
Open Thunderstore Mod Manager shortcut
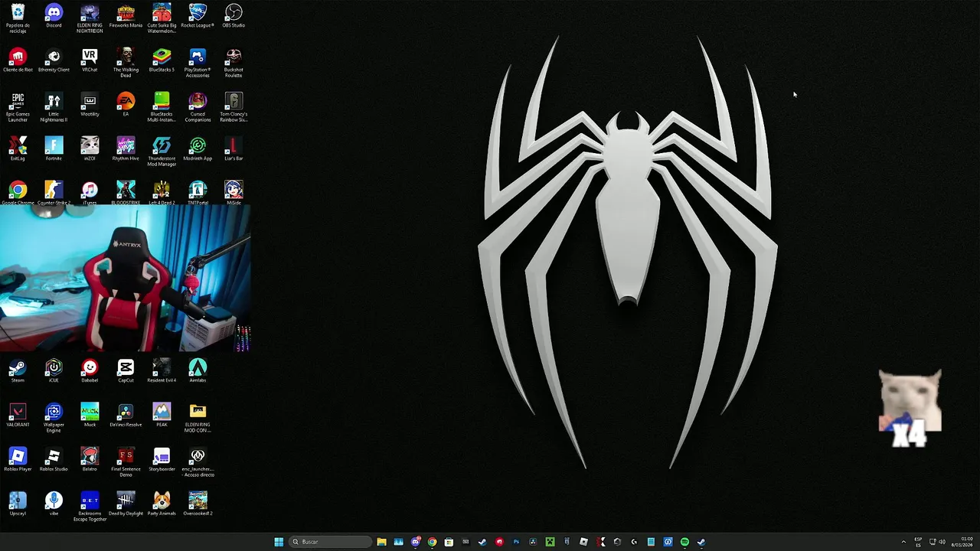(162, 152)
